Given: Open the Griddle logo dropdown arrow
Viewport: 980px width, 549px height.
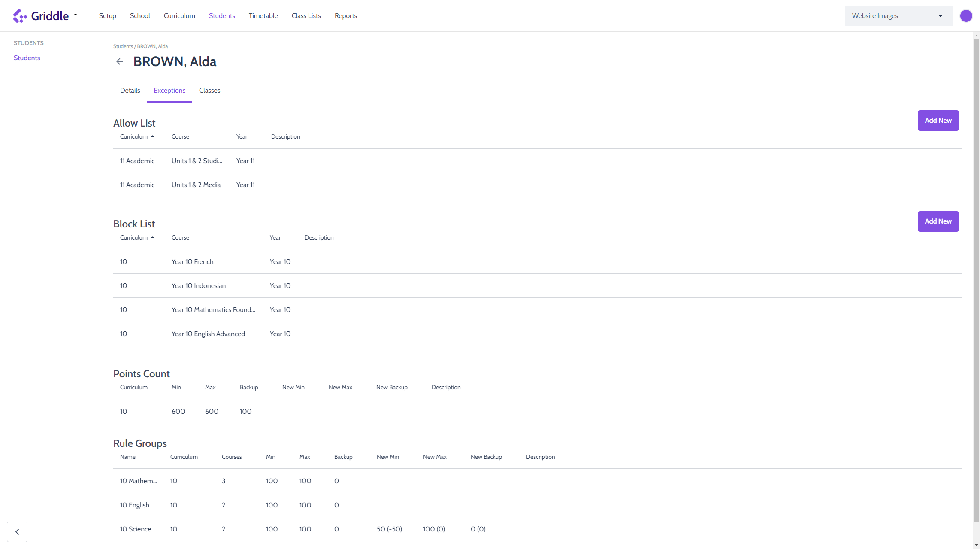Looking at the screenshot, I should 76,15.
